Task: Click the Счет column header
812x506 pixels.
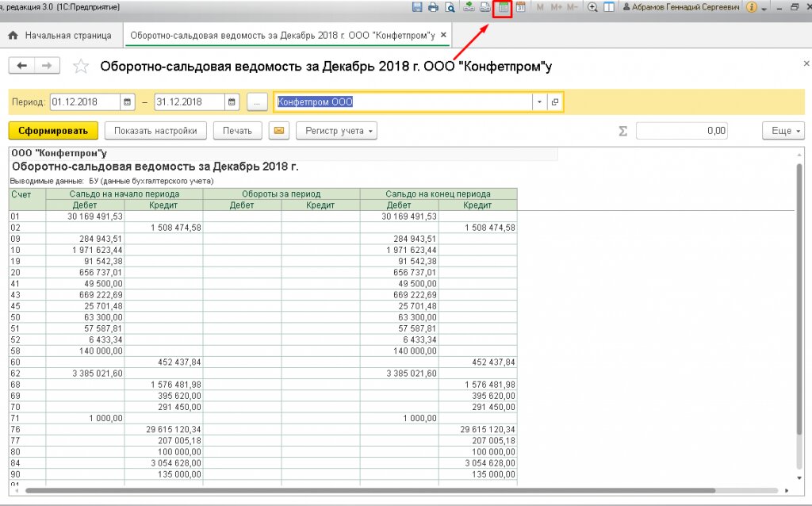Action: (27, 199)
